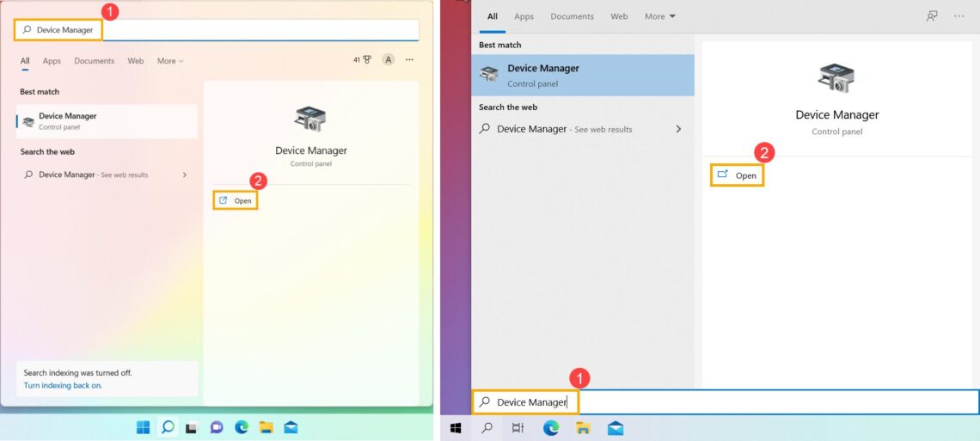Switch to Documents tab in Windows 10 search

tap(572, 17)
